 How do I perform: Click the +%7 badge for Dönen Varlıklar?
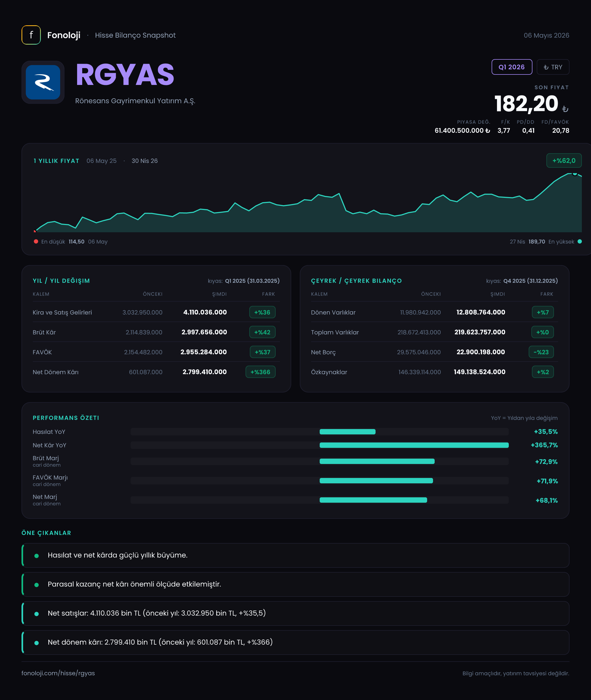pos(543,312)
